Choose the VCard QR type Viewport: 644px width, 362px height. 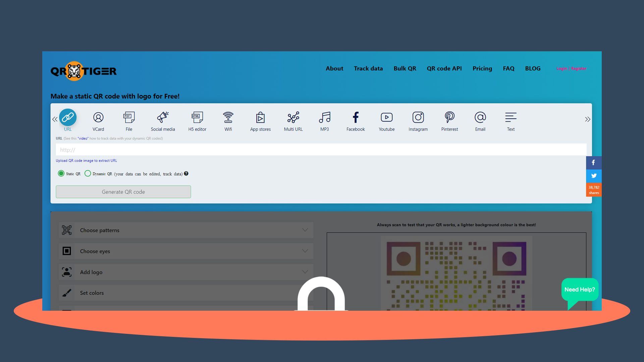[x=98, y=117]
